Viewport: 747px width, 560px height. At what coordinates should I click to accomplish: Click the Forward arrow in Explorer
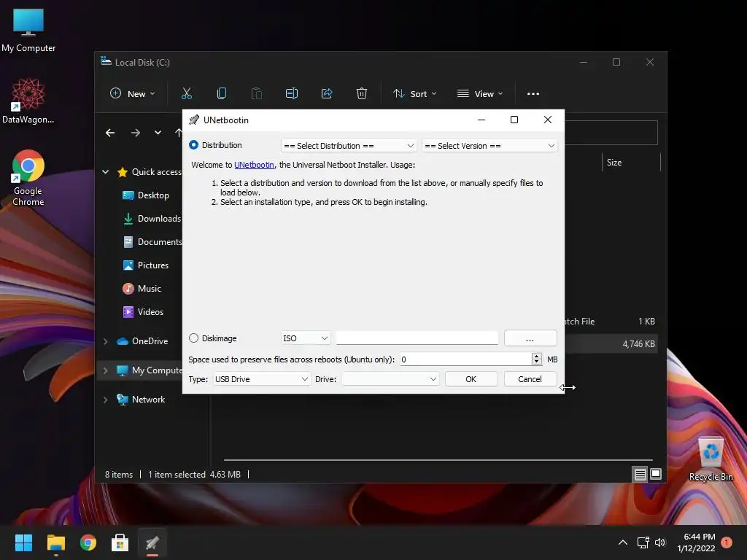coord(136,133)
